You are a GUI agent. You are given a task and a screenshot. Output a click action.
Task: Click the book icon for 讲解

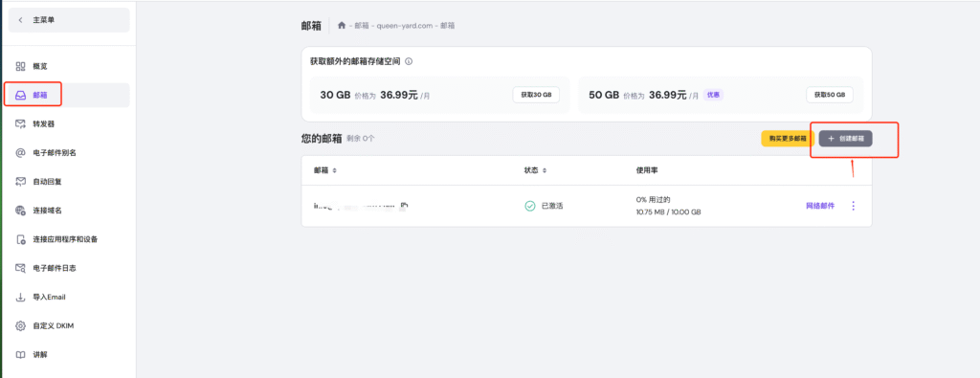[x=21, y=355]
